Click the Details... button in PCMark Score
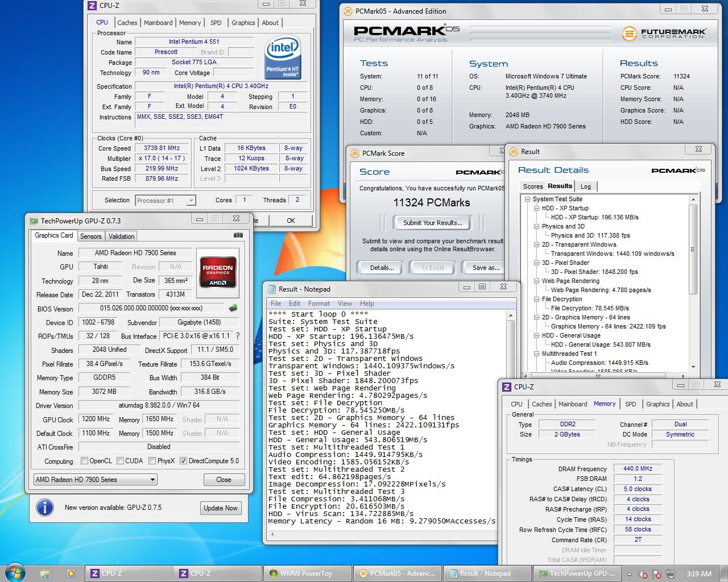Viewport: 728px width, 582px height. [382, 268]
